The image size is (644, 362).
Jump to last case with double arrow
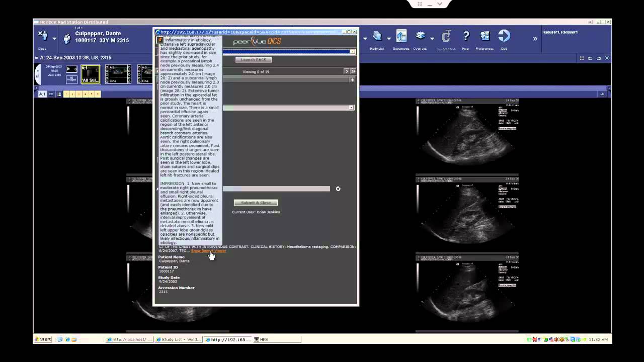point(353,71)
